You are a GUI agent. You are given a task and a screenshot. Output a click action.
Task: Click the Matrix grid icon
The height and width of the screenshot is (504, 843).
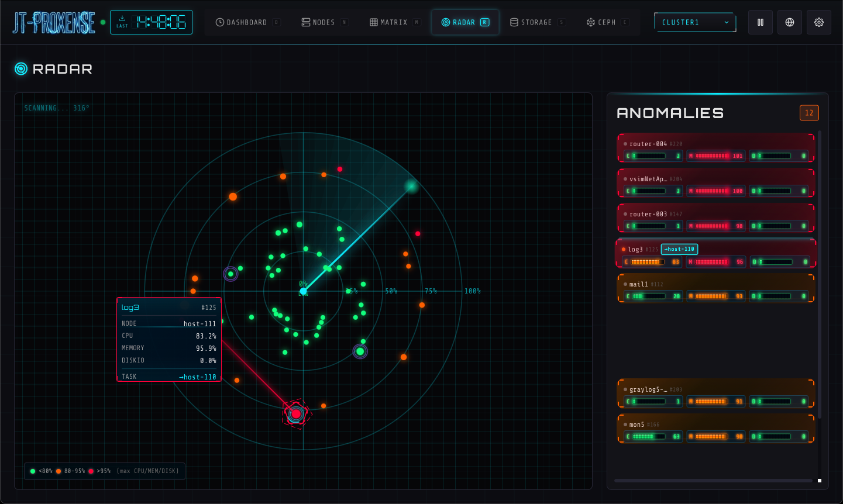coord(374,22)
